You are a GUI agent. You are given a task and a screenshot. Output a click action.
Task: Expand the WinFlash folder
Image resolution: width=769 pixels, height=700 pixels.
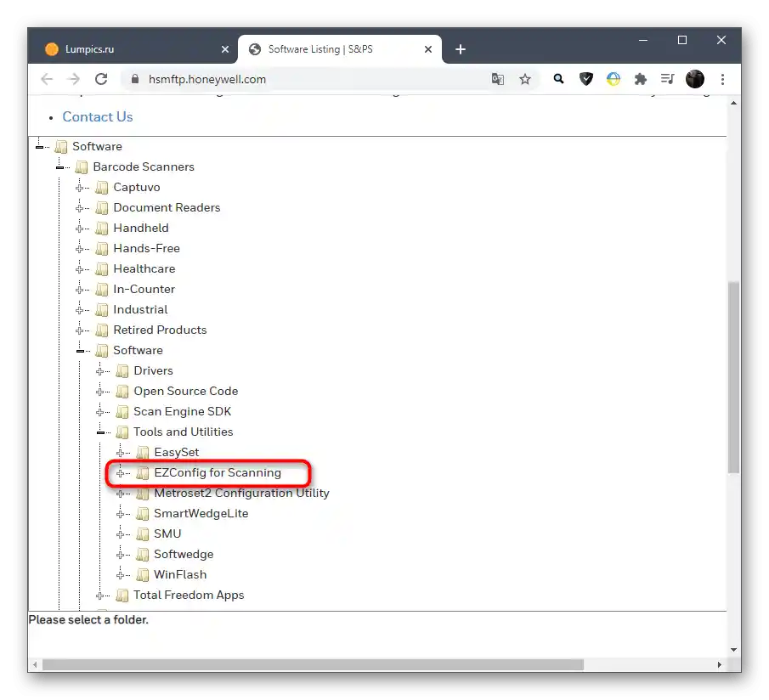pyautogui.click(x=121, y=575)
